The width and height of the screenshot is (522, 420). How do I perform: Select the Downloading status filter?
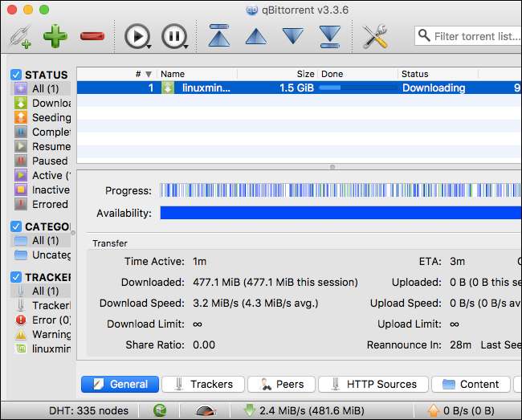(42, 103)
